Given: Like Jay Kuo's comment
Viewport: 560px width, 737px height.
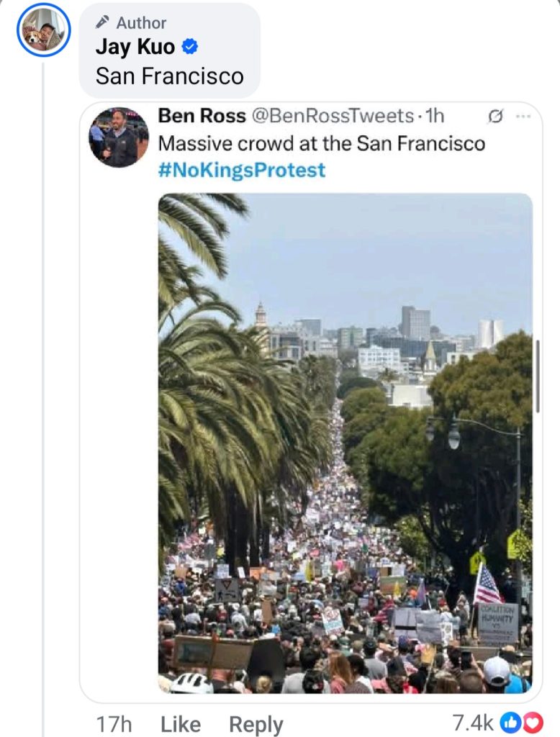Looking at the screenshot, I should tap(180, 724).
